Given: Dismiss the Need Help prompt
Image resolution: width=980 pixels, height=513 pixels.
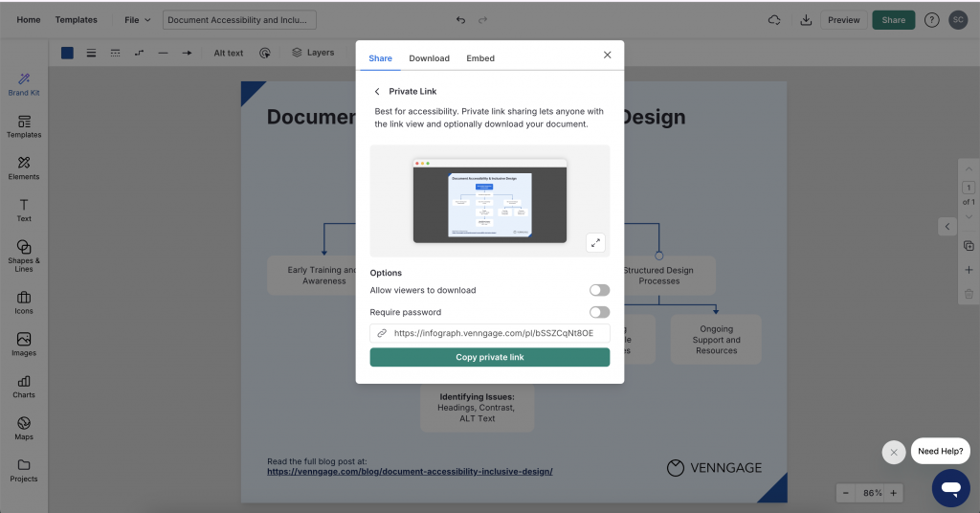Looking at the screenshot, I should click(894, 453).
